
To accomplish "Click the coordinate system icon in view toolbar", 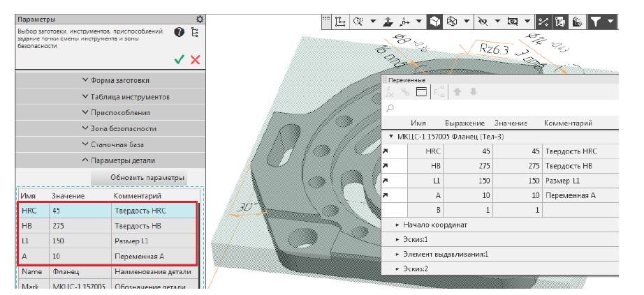I will 341,22.
